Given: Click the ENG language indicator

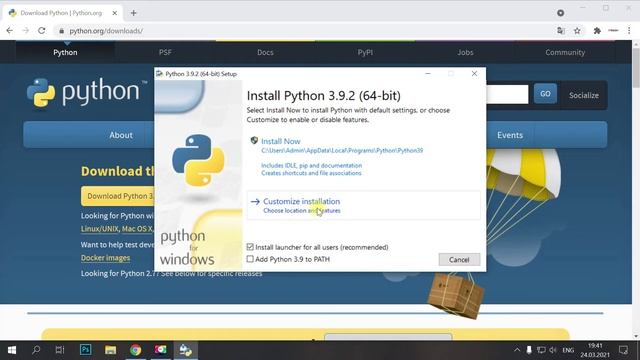Looking at the screenshot, I should (x=568, y=350).
